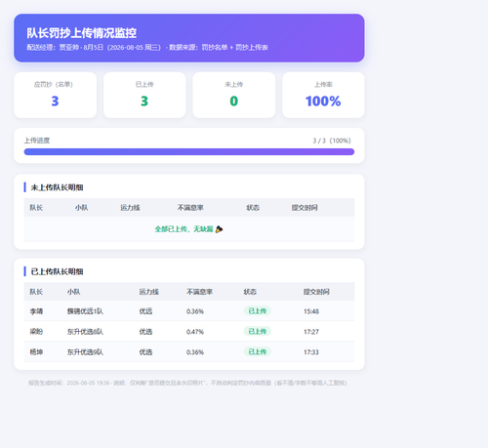This screenshot has height=448, width=488.
Task: Click the 报告生成时间 footer note
Action: click(x=187, y=383)
